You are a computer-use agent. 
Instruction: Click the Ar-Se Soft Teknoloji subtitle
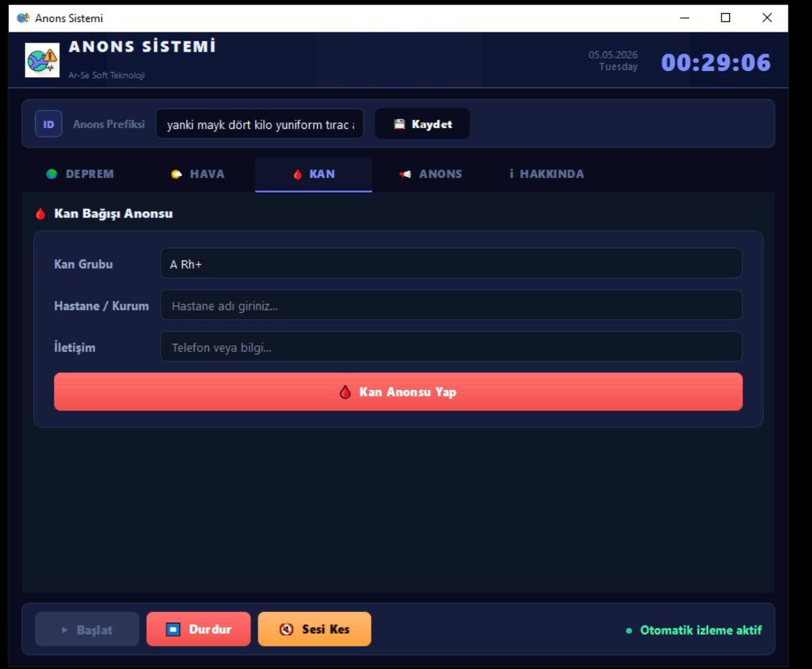pos(106,75)
